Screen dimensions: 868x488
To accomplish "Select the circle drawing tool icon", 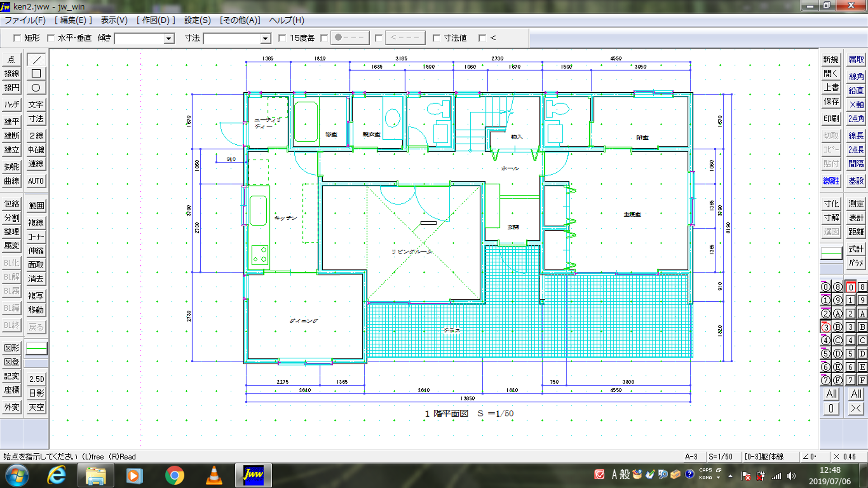I will pos(36,88).
